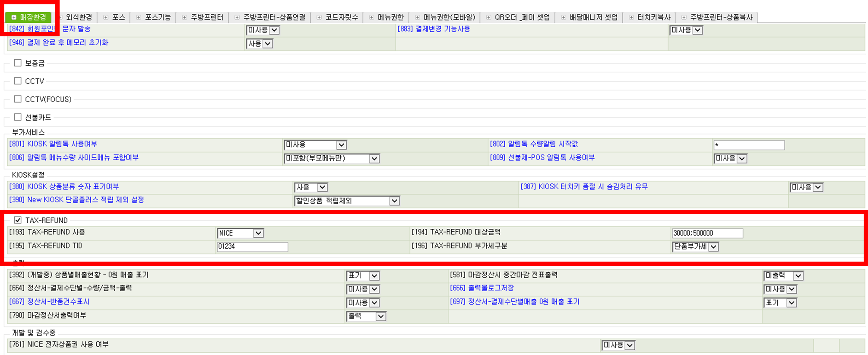
Task: Enable the 보증금 checkbox
Action: [x=18, y=63]
